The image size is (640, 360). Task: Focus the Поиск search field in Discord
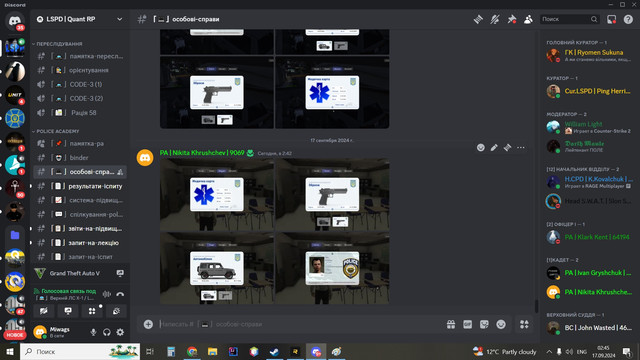coord(570,19)
